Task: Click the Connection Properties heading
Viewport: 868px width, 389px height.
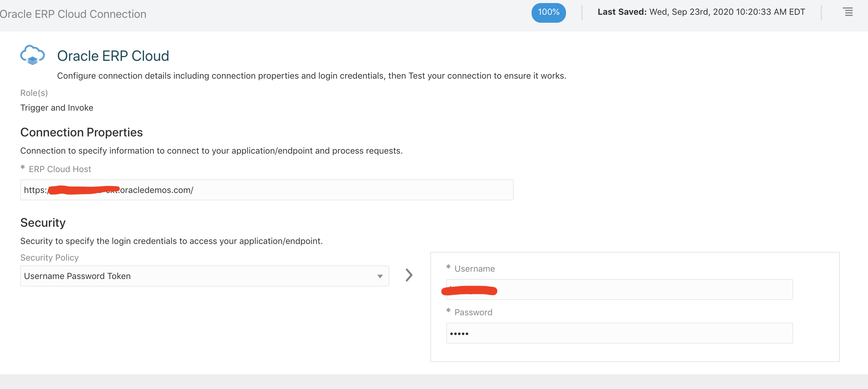Action: coord(81,132)
